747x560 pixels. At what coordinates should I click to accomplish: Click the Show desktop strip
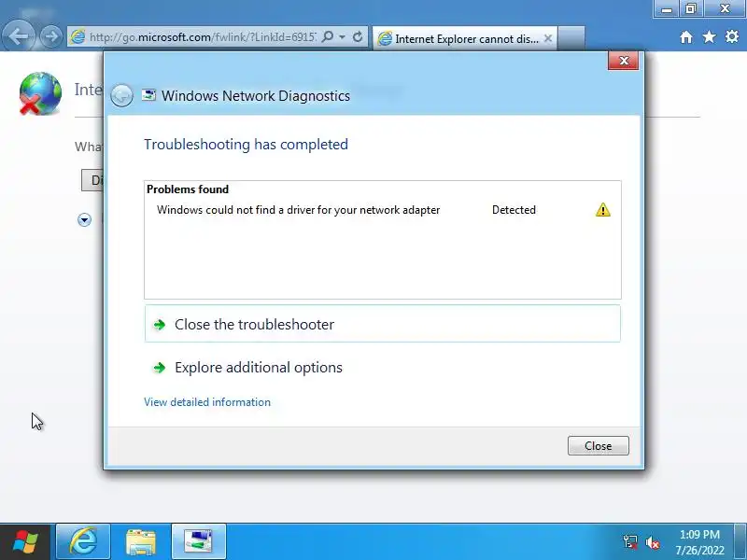[x=740, y=542]
